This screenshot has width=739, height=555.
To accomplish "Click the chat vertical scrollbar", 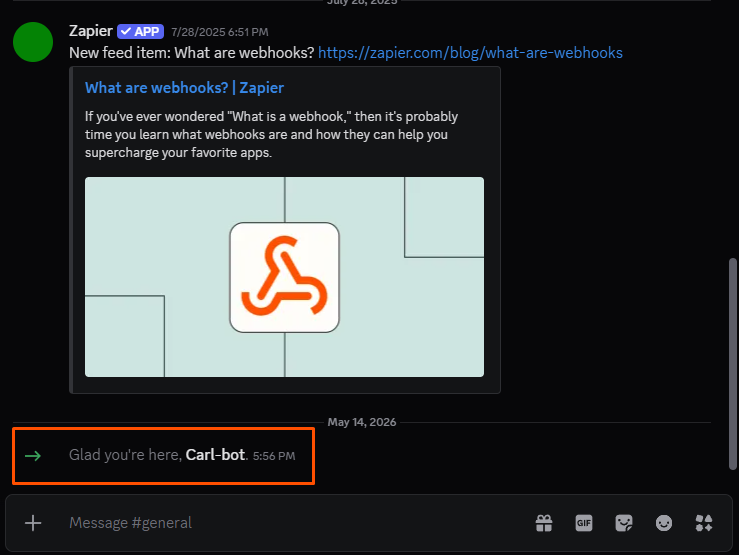I will 732,364.
